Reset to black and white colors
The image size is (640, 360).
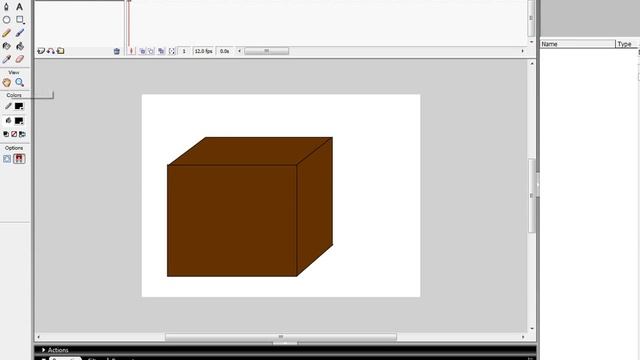6,134
